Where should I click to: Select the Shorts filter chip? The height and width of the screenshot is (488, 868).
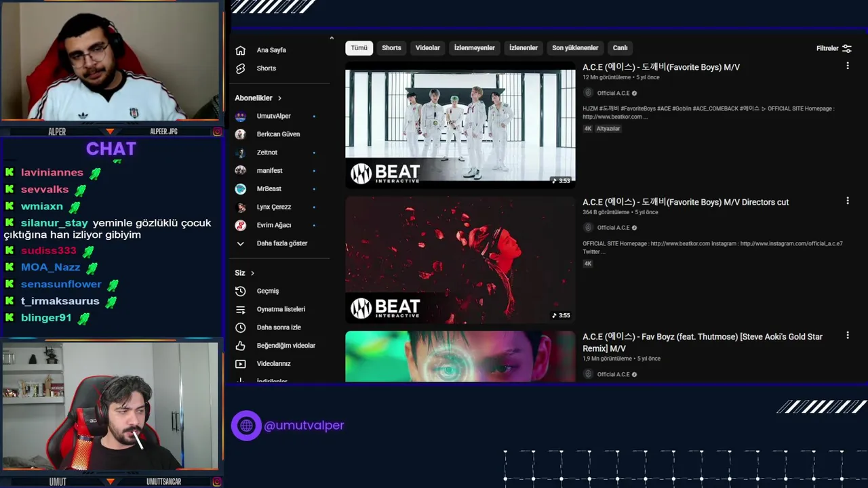[391, 48]
